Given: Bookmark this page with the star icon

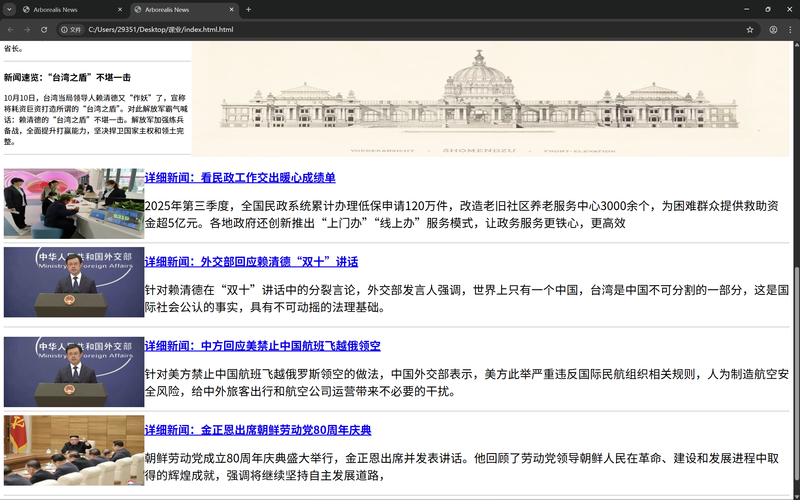Looking at the screenshot, I should click(749, 30).
